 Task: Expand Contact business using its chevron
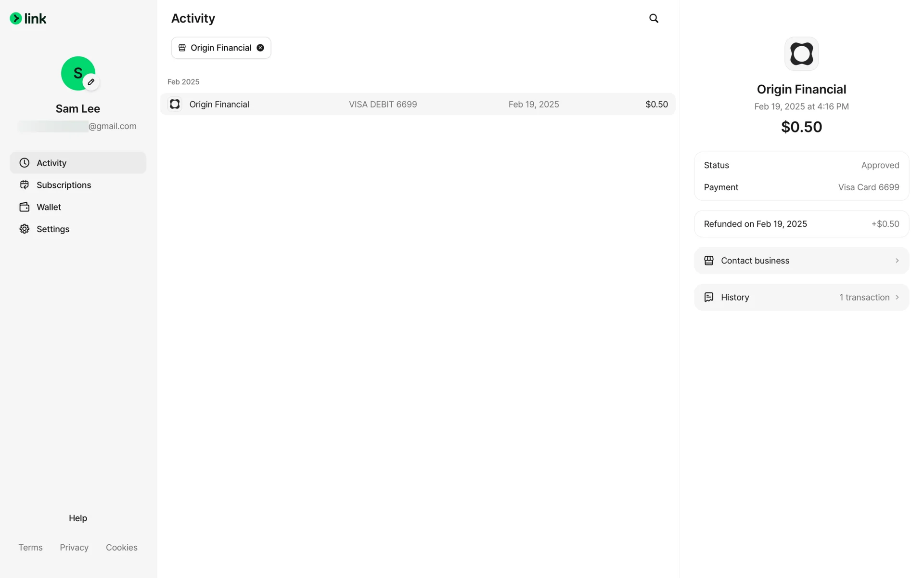pos(897,261)
